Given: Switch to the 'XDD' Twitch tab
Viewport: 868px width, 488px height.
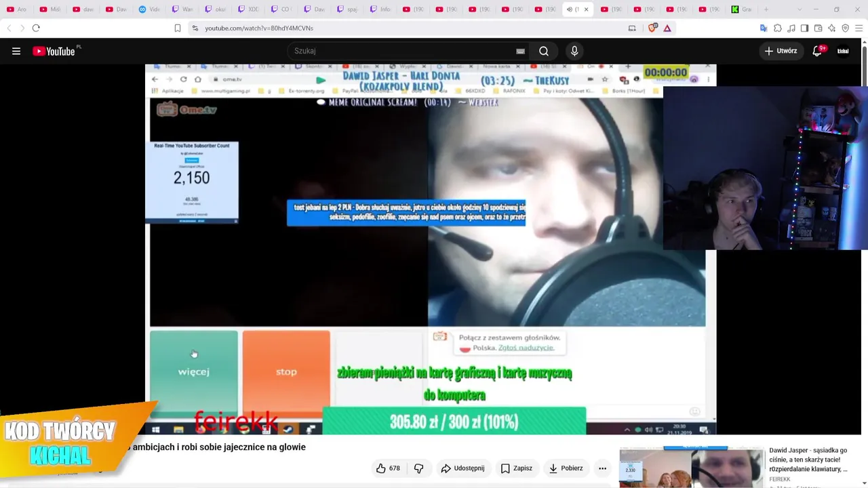Looking at the screenshot, I should [248, 9].
